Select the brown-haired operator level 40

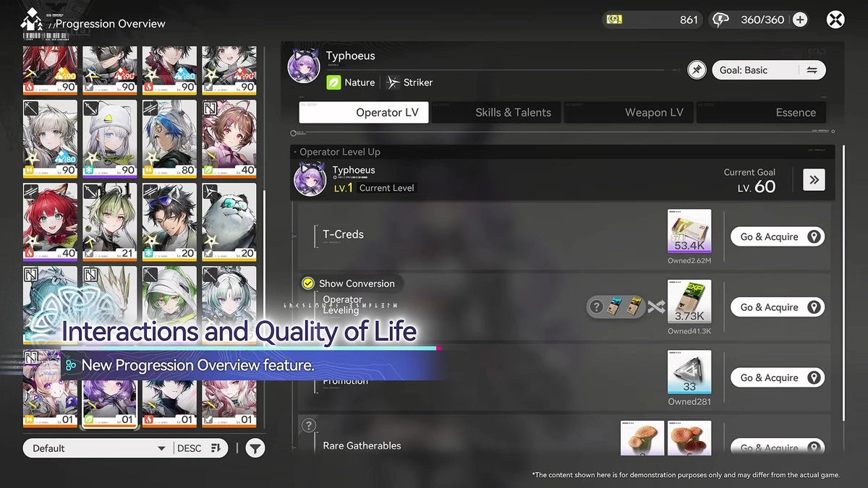(229, 138)
